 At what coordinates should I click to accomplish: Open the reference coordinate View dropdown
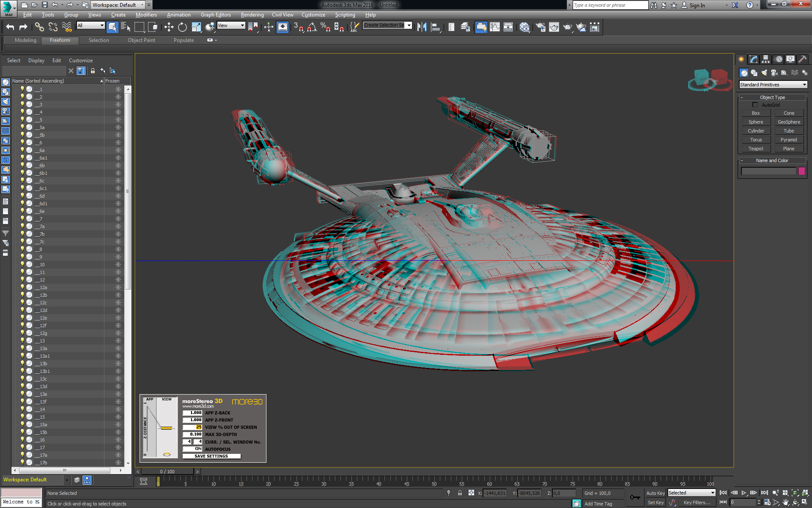click(x=231, y=25)
